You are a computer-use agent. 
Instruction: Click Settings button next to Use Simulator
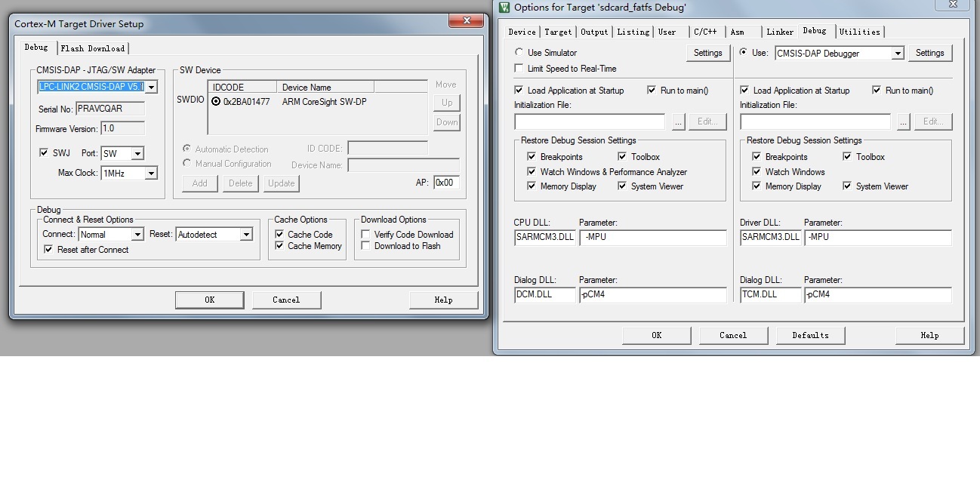coord(707,53)
